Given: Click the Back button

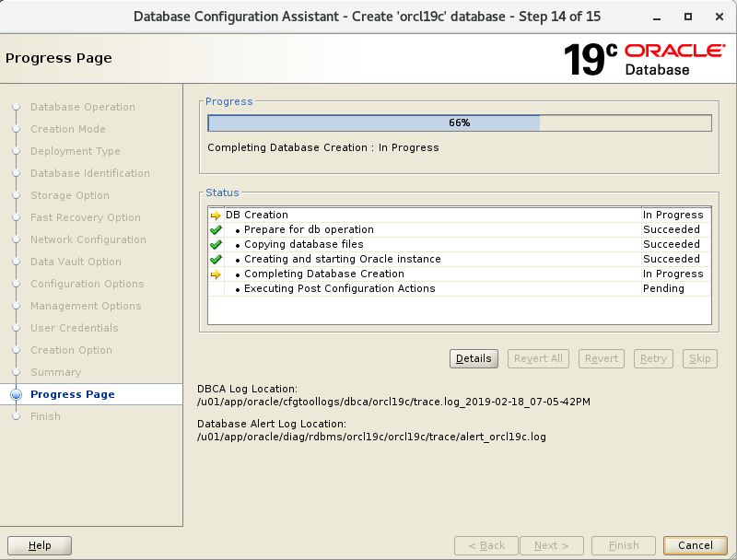Looking at the screenshot, I should coord(486,545).
